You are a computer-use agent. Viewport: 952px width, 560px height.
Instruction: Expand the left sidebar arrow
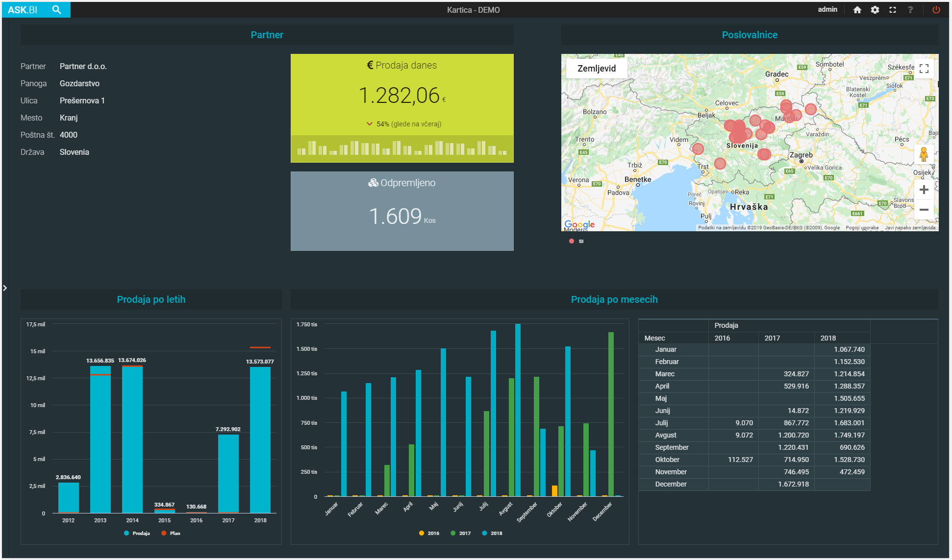tap(5, 288)
